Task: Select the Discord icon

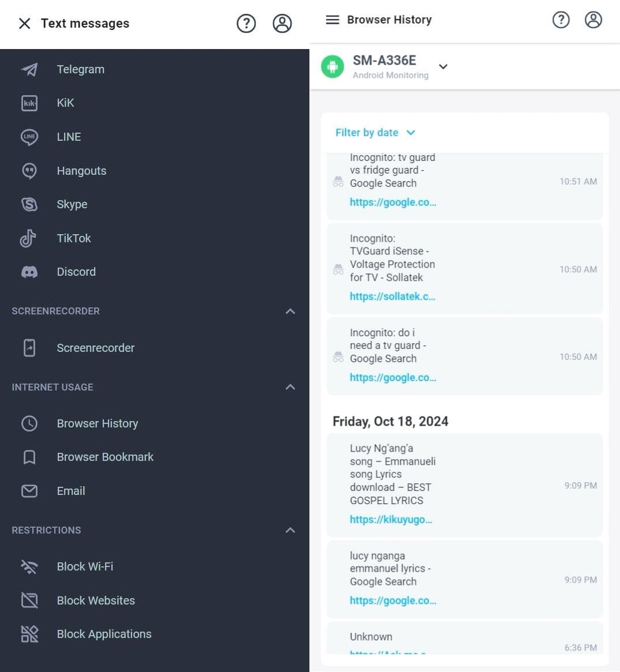Action: tap(29, 272)
